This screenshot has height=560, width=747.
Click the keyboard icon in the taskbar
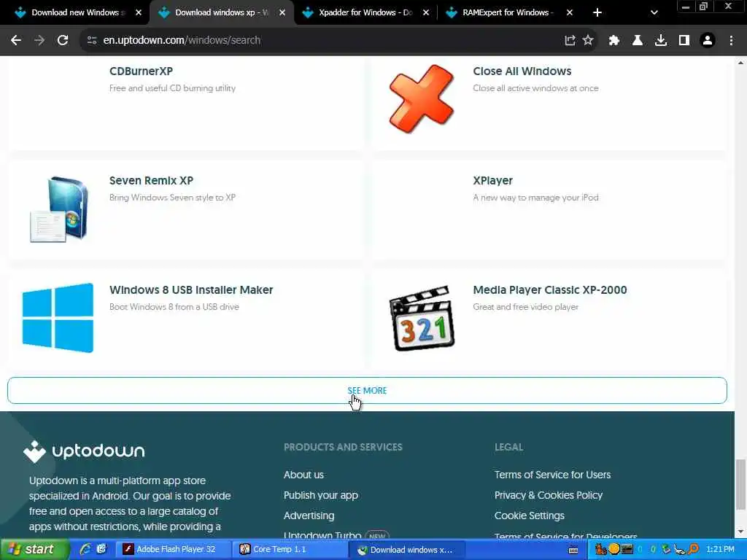tap(573, 550)
